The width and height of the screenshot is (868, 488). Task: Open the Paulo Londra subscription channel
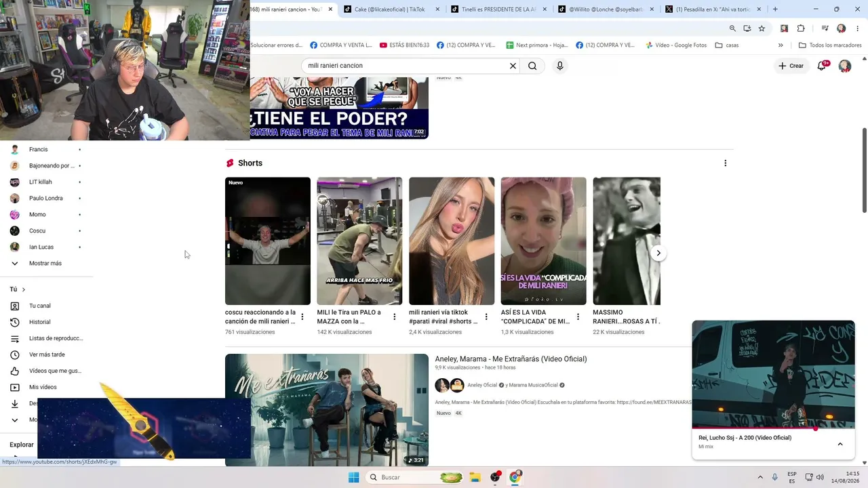[x=47, y=198]
